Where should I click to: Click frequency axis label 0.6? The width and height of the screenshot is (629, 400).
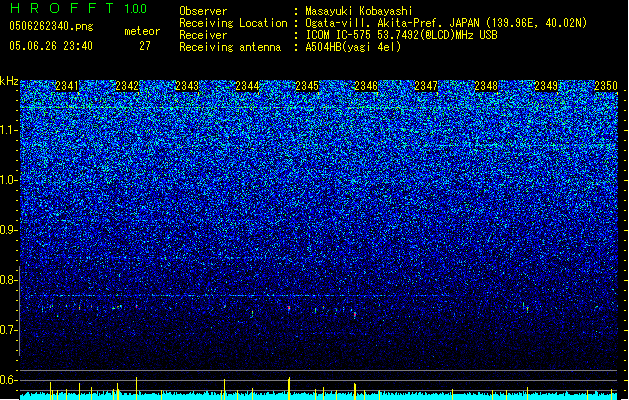point(8,380)
